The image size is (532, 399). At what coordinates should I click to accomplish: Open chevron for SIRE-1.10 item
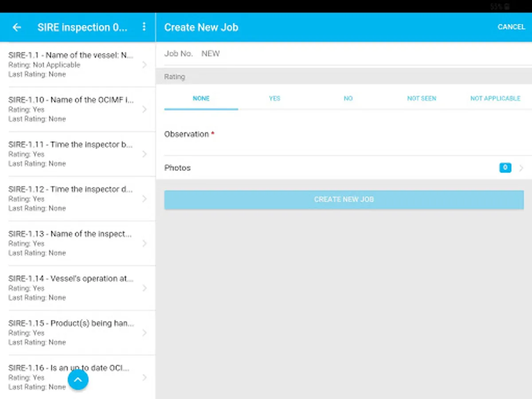145,110
